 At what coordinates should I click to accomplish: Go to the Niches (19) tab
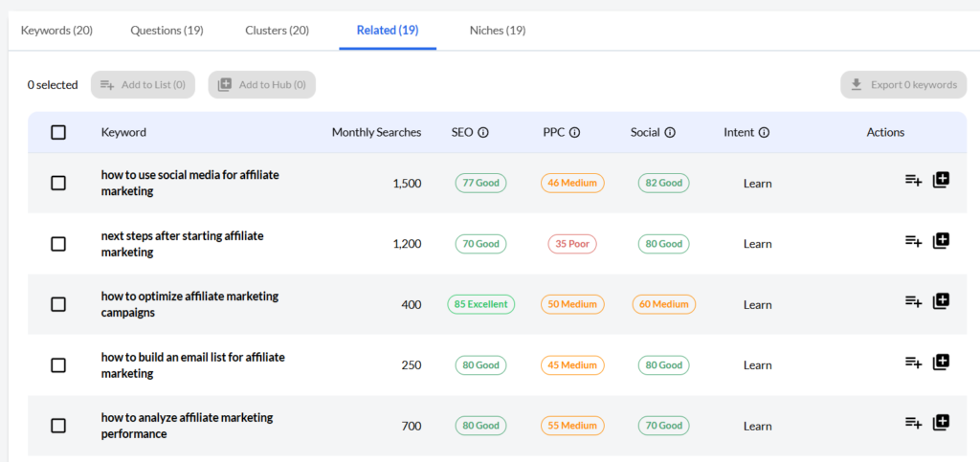[497, 31]
